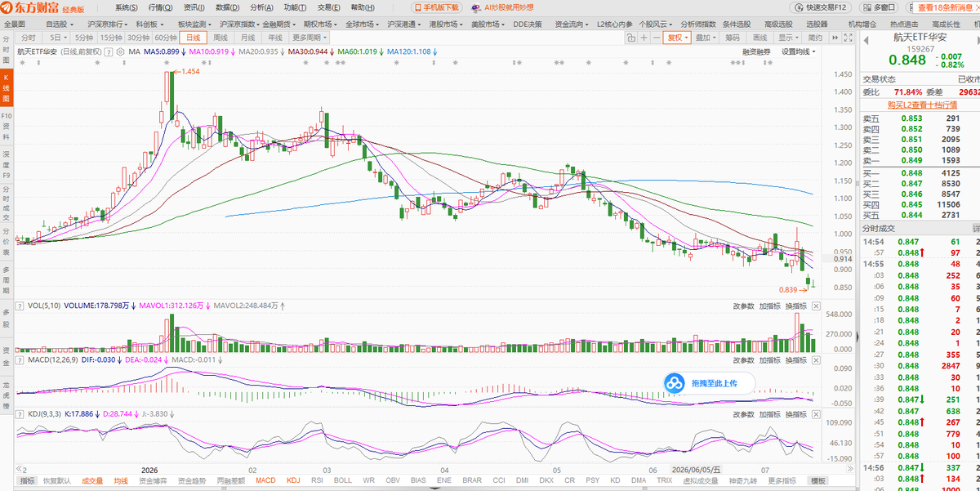The width and height of the screenshot is (980, 491).
Task: Click 购买L2查看十档行情 link
Action: click(922, 105)
